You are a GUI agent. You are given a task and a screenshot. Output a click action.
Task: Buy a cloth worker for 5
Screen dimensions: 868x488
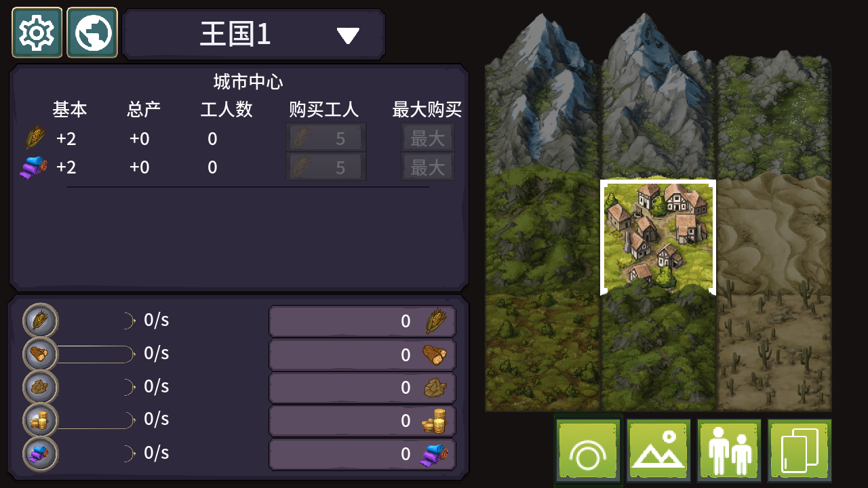coord(326,167)
